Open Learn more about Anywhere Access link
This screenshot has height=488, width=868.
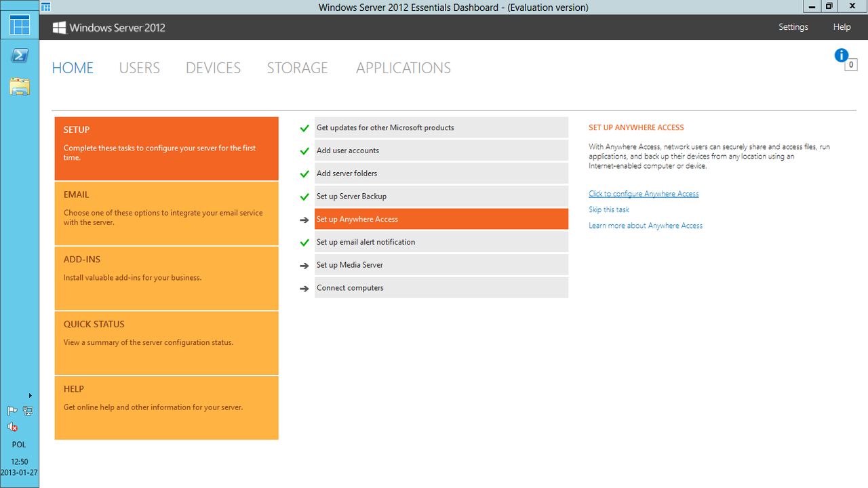click(646, 226)
